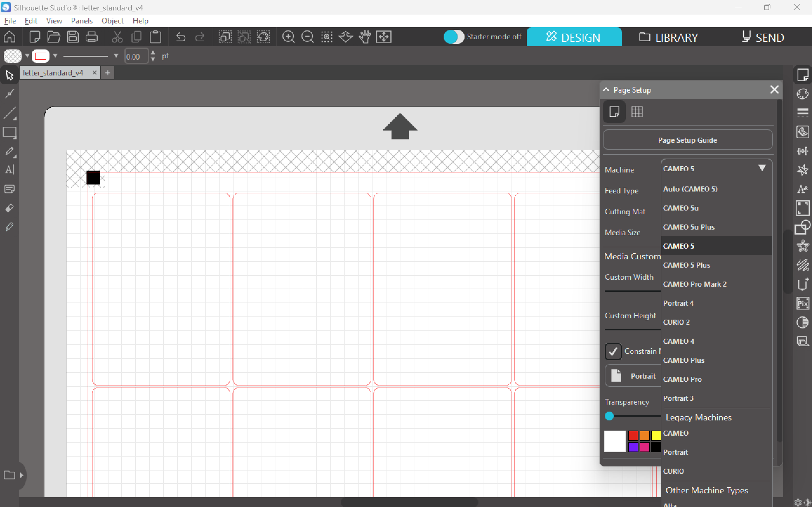Viewport: 812px width, 507px height.
Task: Select the Eraser tool
Action: click(x=10, y=208)
